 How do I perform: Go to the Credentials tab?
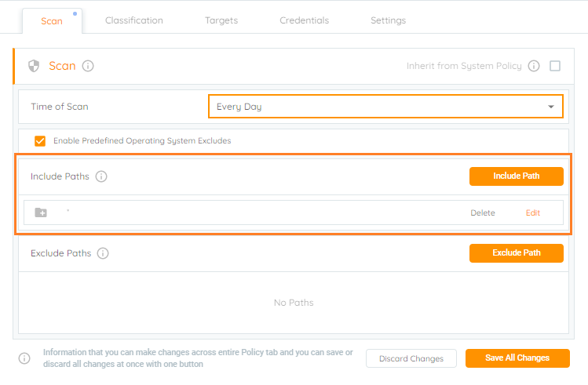[x=304, y=20]
